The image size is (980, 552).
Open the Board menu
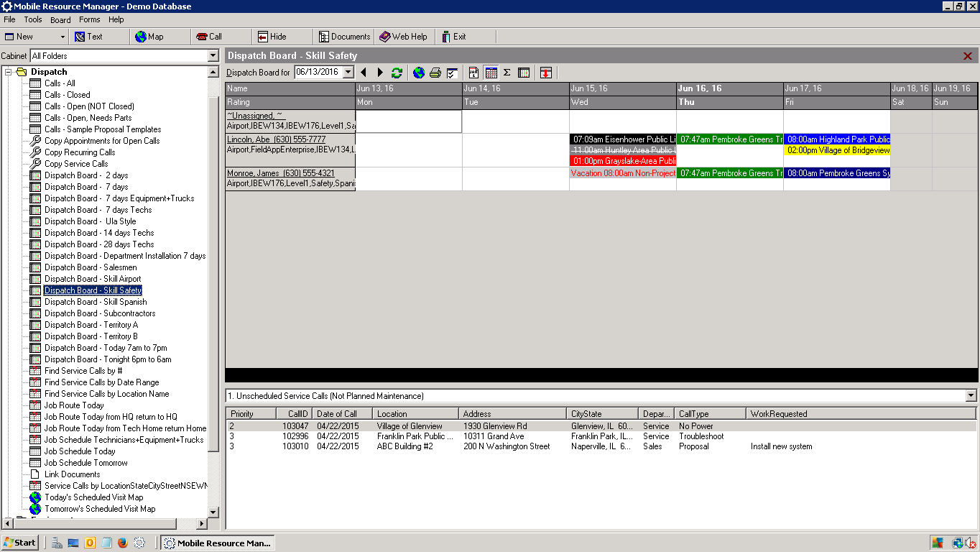point(60,19)
